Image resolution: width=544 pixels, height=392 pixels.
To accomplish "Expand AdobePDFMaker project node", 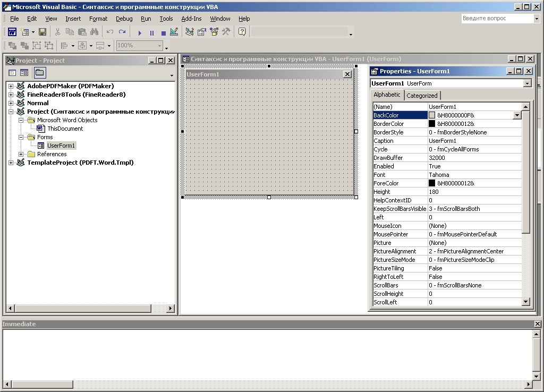I will pyautogui.click(x=11, y=86).
